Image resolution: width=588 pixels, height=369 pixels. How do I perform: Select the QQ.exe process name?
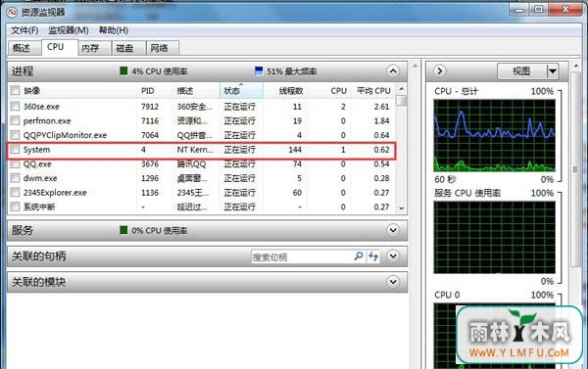click(37, 164)
